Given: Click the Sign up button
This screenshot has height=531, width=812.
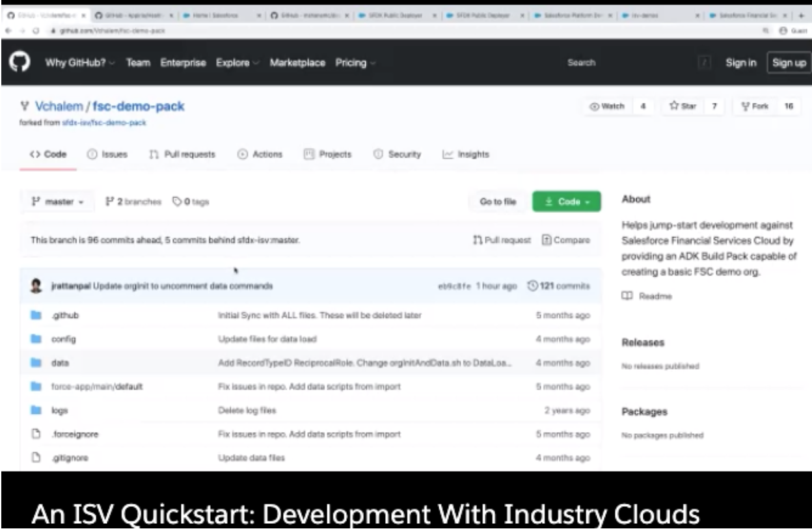Looking at the screenshot, I should 789,63.
